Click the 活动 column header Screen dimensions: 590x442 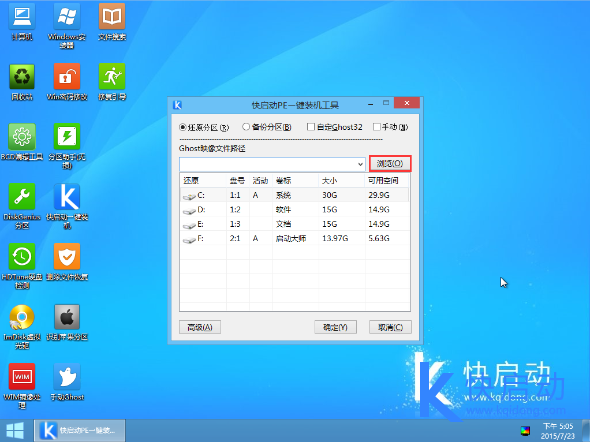click(x=261, y=181)
